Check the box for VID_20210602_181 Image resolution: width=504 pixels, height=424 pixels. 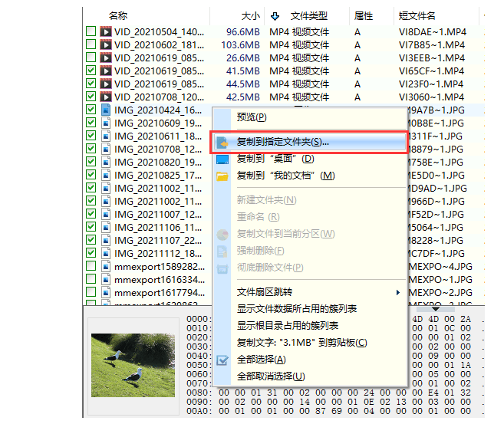pyautogui.click(x=91, y=44)
